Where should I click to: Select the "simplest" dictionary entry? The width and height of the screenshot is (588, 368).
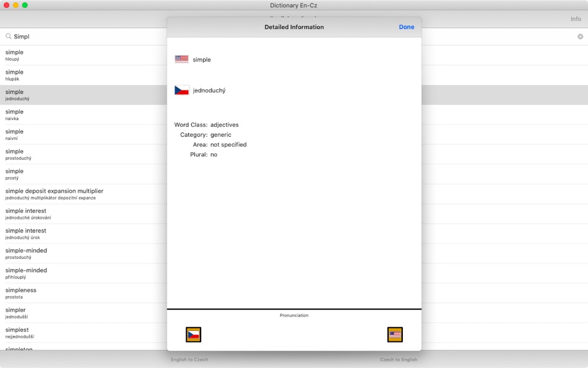pos(80,333)
